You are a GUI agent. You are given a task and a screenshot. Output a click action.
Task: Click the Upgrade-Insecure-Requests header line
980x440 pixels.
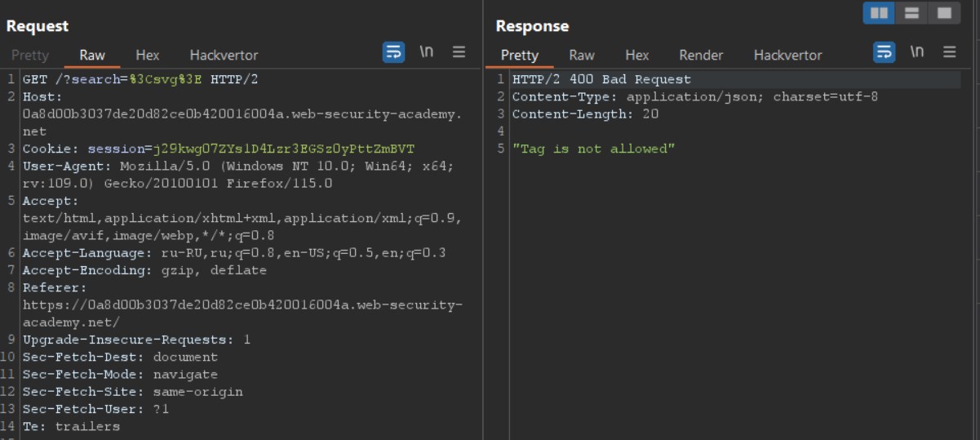point(136,340)
